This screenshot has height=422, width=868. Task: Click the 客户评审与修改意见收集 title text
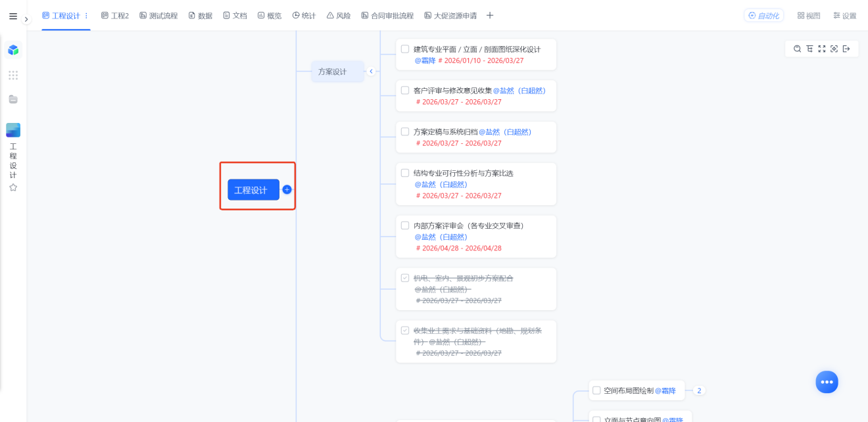point(452,91)
